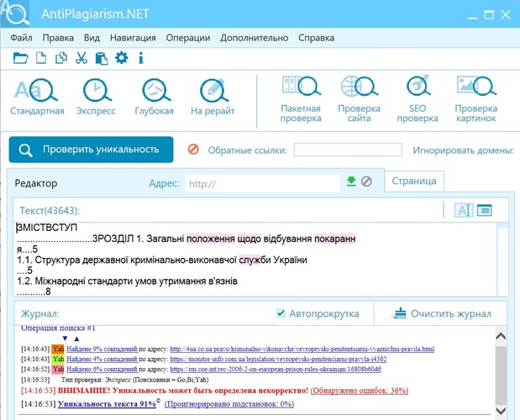
Task: Switch to list view mode icon
Action: point(484,210)
